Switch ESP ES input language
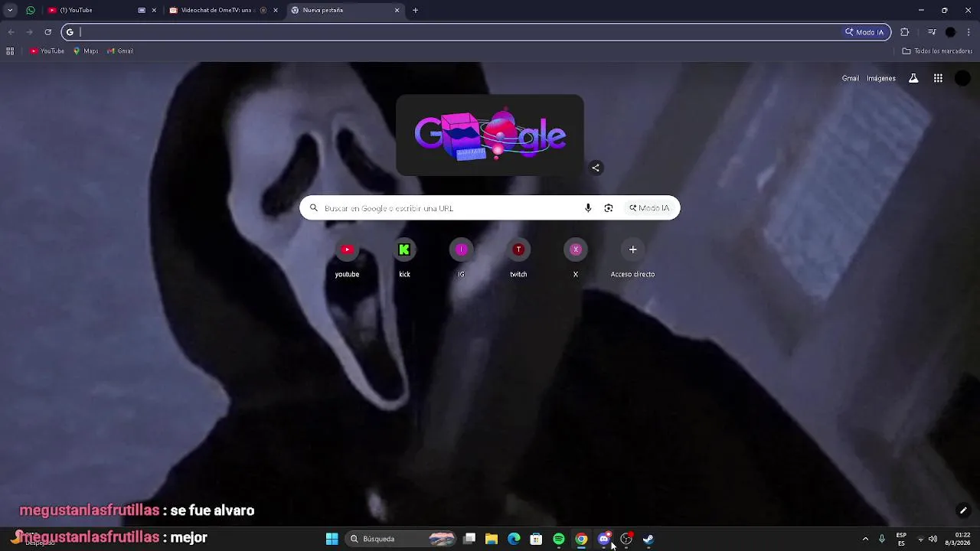The image size is (980, 551). 901,539
